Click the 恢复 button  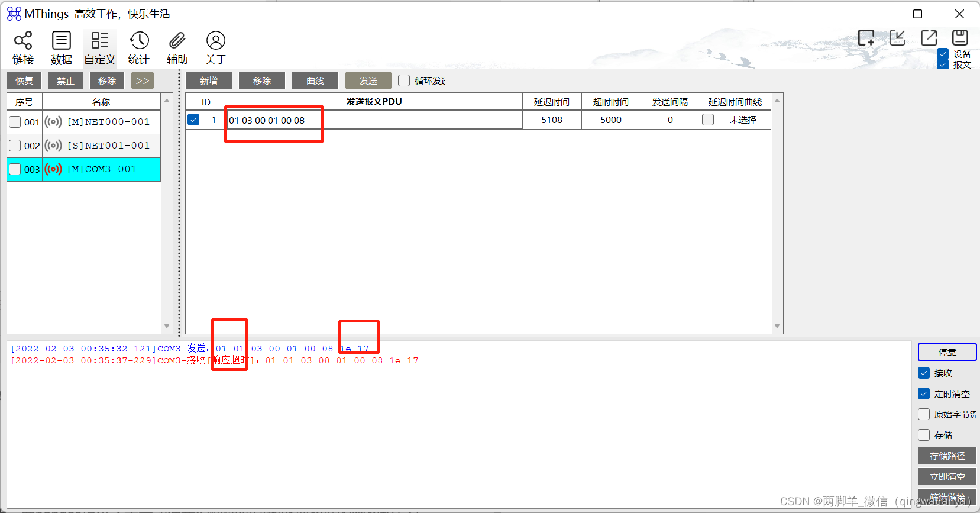(24, 80)
